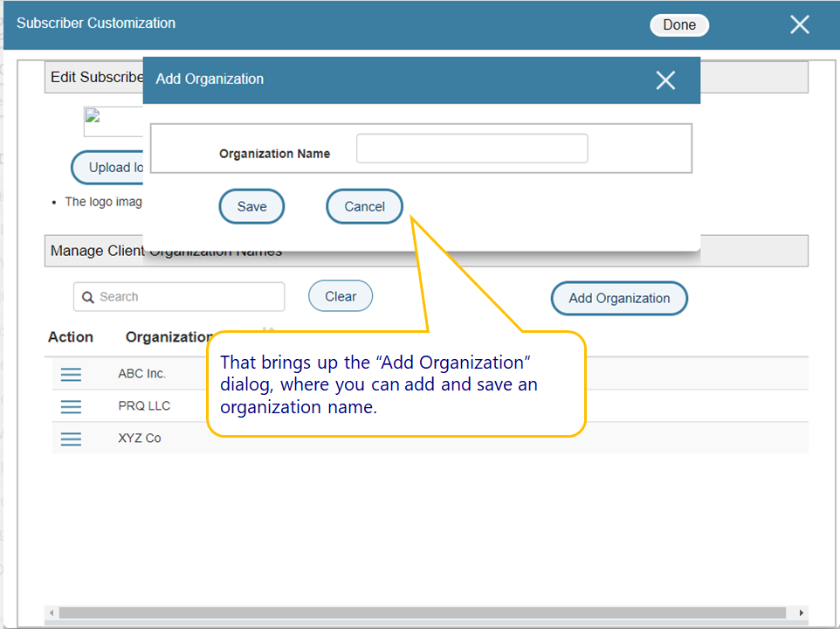Open the action menu for PRQ LLC
Screen dimensions: 840x629
click(71, 406)
